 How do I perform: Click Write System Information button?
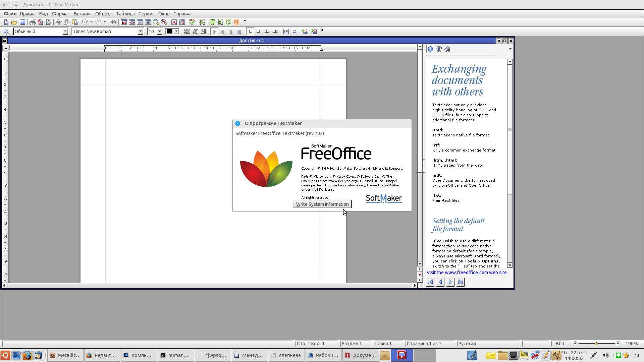322,204
